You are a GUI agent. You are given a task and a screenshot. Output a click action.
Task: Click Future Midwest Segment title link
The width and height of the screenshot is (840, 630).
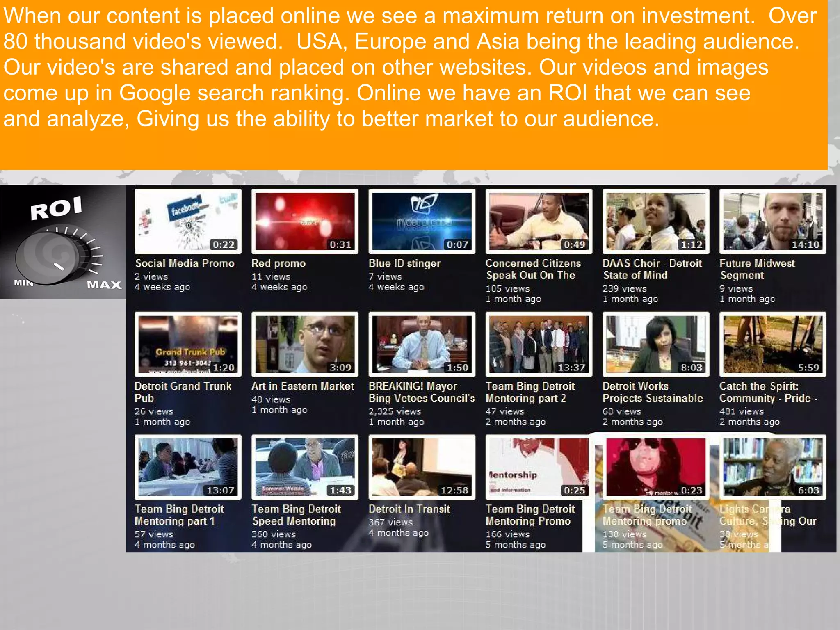point(757,269)
